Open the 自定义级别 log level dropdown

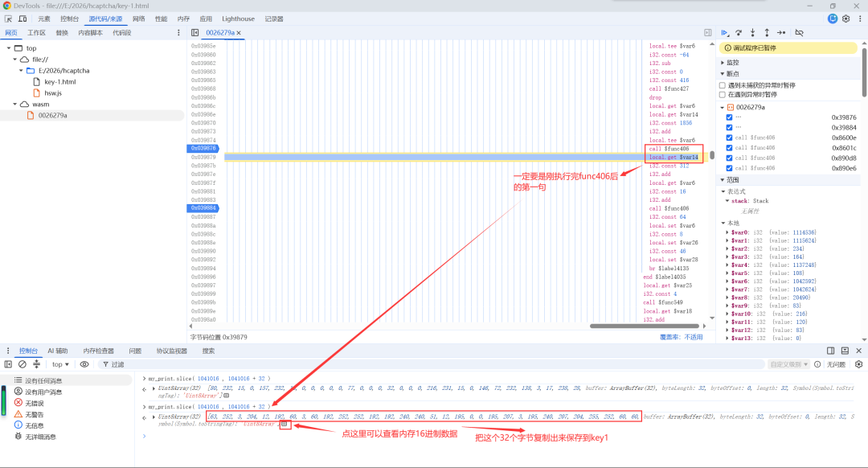pyautogui.click(x=789, y=364)
